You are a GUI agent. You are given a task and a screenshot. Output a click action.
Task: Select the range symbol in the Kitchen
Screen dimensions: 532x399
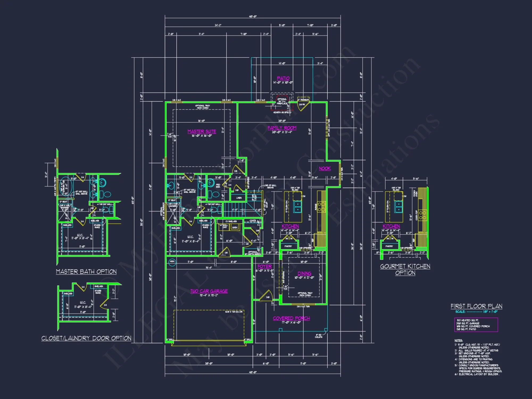pyautogui.click(x=321, y=207)
